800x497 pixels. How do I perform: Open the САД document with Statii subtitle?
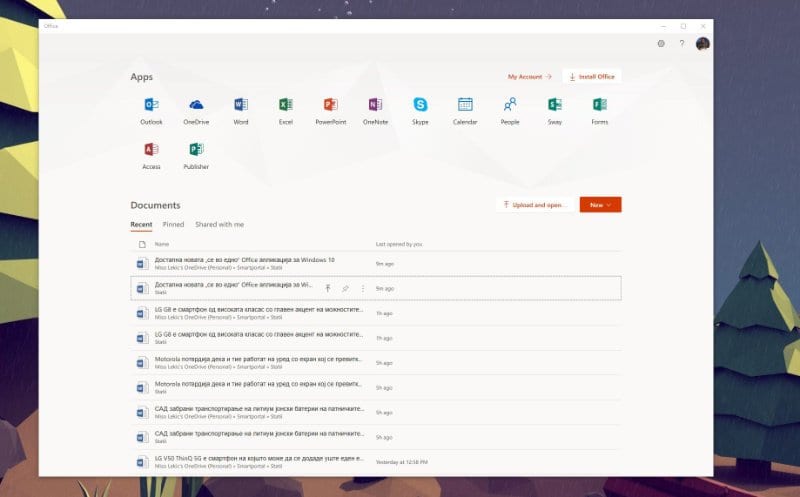pos(376,437)
